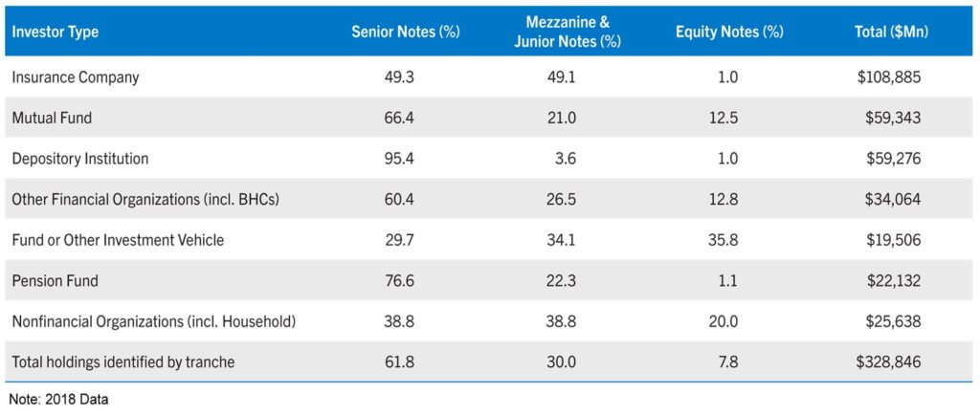Screen dimensions: 980x415
Task: Click Fund or Other Investment Vehicle label
Action: tap(118, 240)
